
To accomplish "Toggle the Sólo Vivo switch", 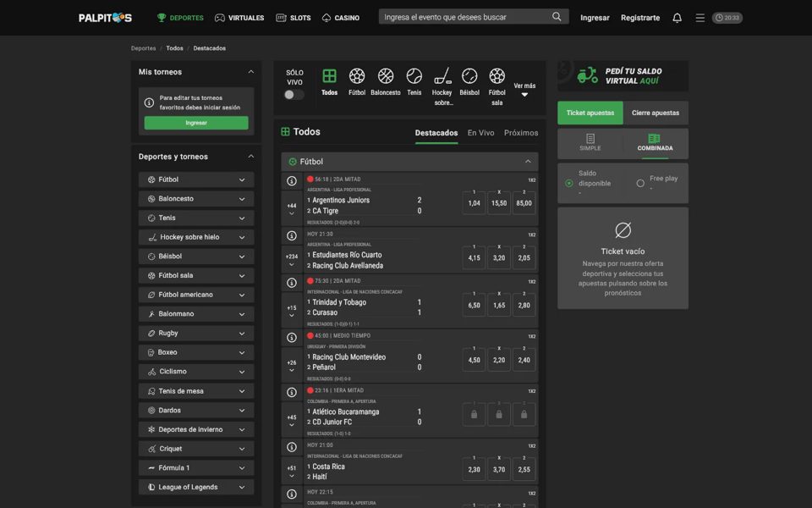I will pos(294,94).
